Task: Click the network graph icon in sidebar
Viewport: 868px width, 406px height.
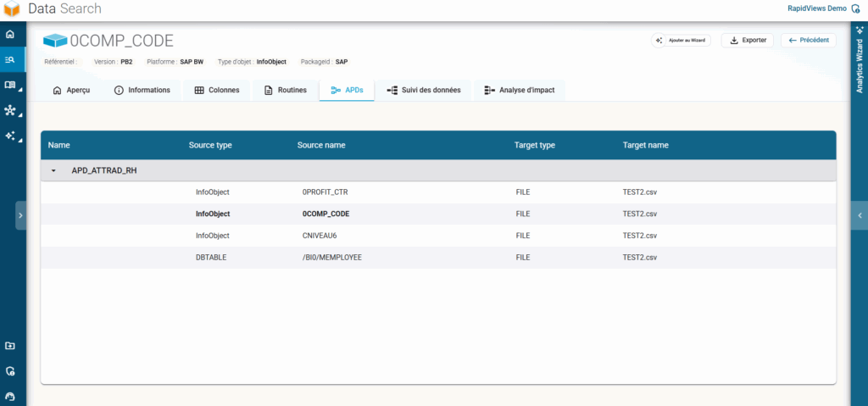Action: click(10, 110)
